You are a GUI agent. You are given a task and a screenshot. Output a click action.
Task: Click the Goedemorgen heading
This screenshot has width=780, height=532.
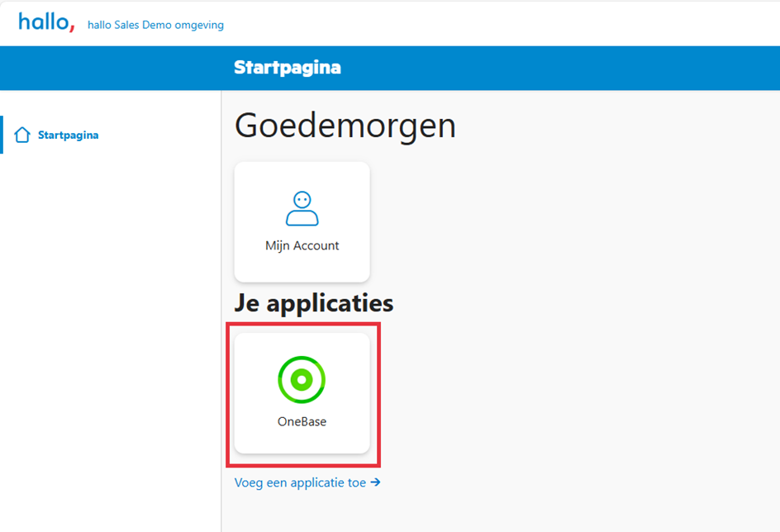(x=345, y=126)
